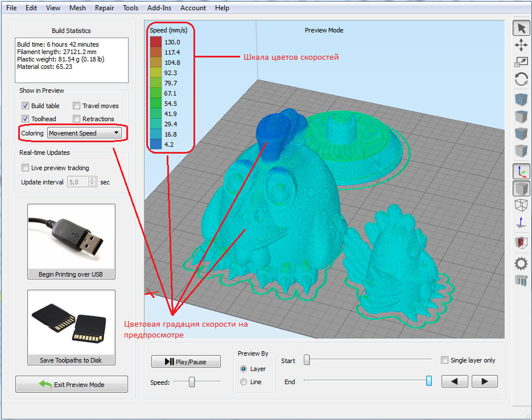The height and width of the screenshot is (420, 532).
Task: Open the Tools menu
Action: 130,8
